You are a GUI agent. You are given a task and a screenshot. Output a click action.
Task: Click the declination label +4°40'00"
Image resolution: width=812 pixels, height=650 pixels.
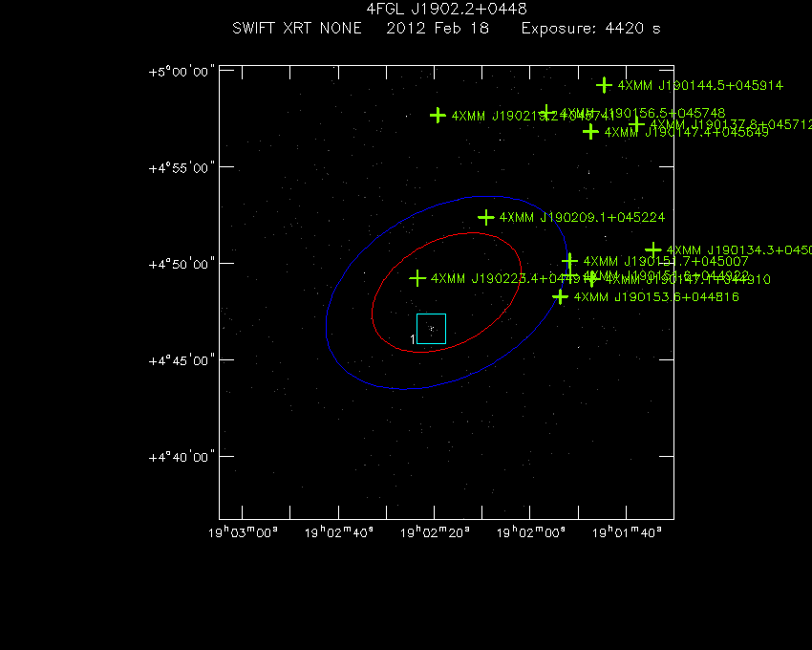coord(182,457)
